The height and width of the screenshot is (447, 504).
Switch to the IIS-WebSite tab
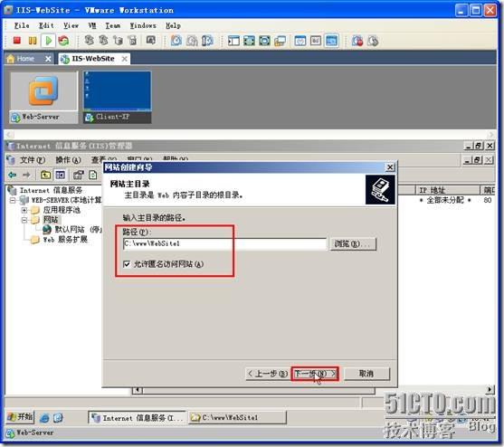(93, 59)
